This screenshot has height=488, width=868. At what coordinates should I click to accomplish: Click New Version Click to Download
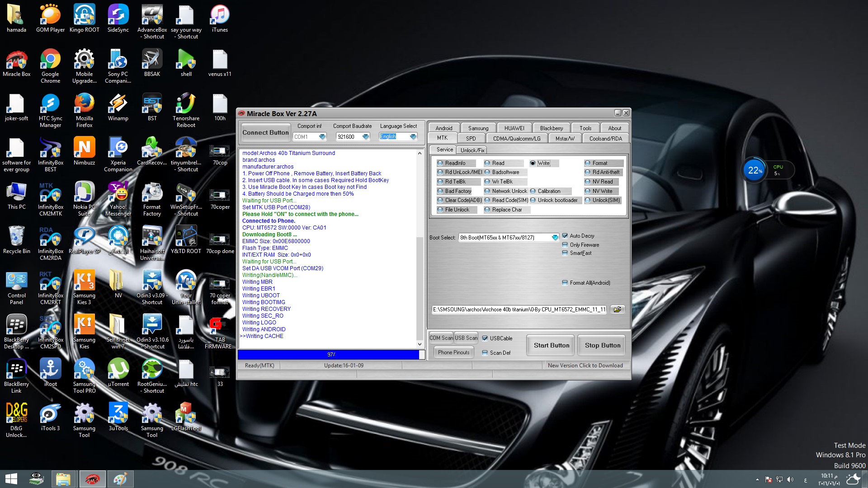585,366
